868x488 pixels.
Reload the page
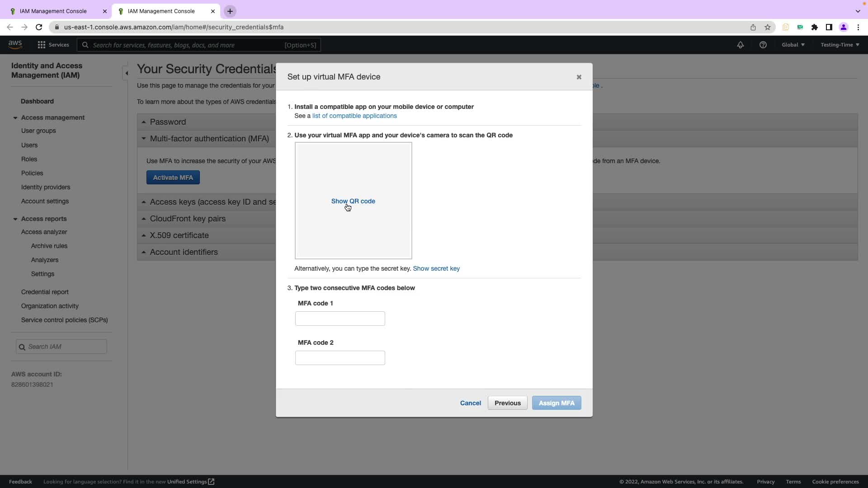click(39, 27)
